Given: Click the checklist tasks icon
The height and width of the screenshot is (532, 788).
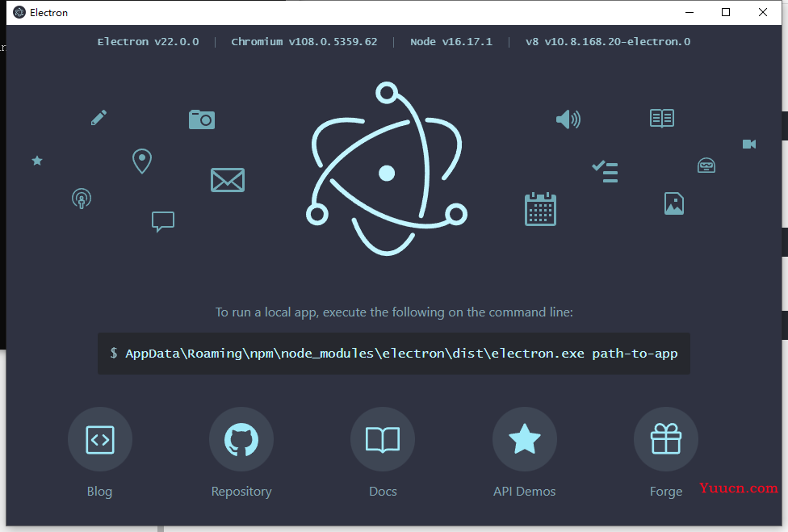Looking at the screenshot, I should [x=605, y=172].
